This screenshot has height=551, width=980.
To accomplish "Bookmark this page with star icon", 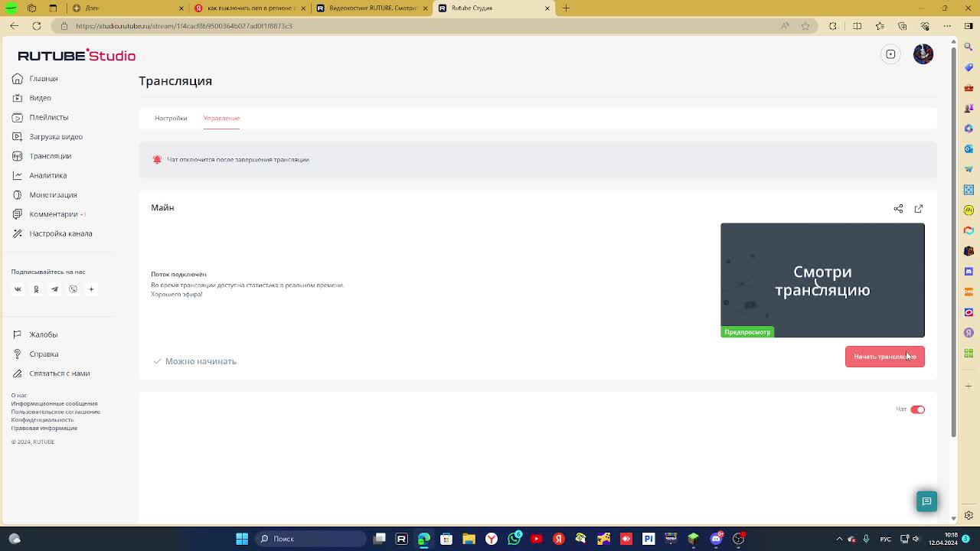I will pyautogui.click(x=805, y=26).
